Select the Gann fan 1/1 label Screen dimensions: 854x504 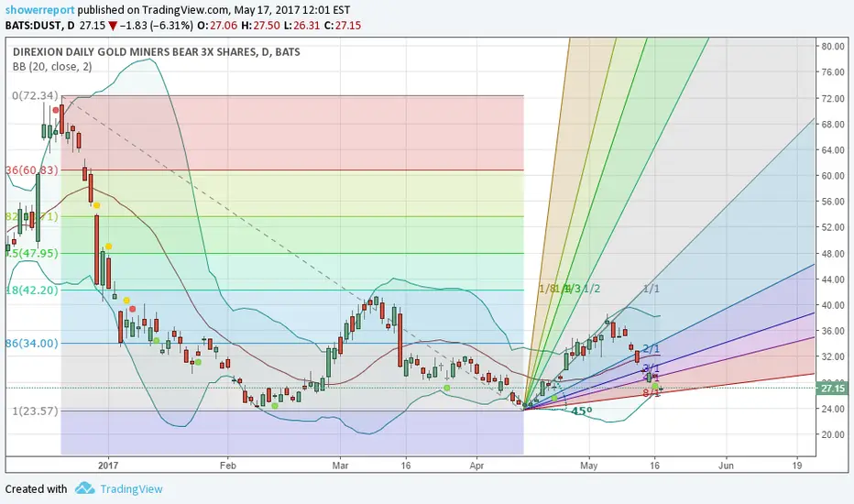coord(651,289)
